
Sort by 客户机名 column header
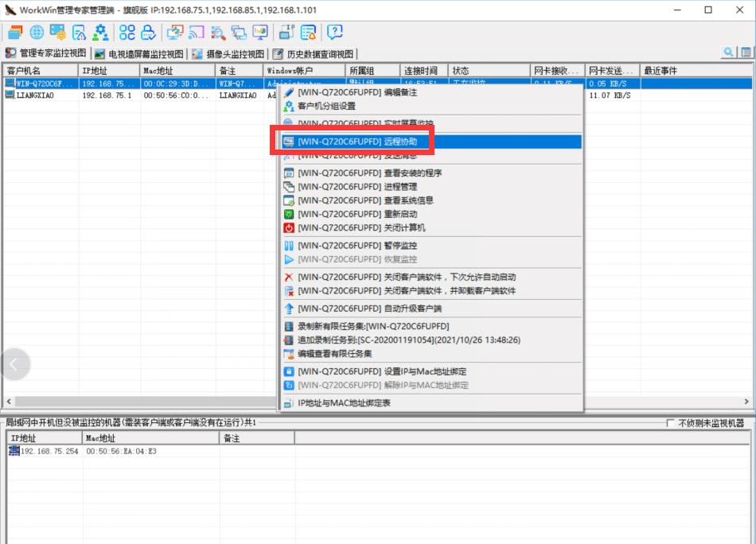click(41, 71)
